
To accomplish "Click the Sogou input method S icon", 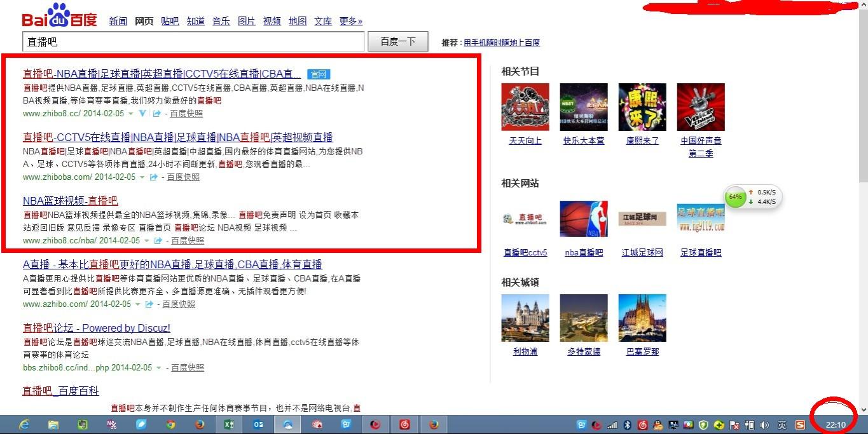I will 800,425.
